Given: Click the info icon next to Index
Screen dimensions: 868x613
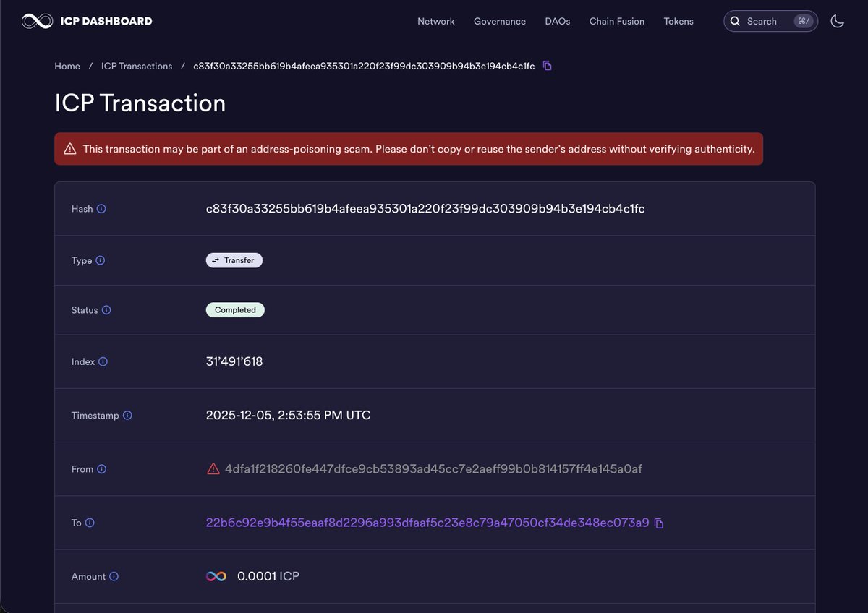Looking at the screenshot, I should click(x=102, y=361).
